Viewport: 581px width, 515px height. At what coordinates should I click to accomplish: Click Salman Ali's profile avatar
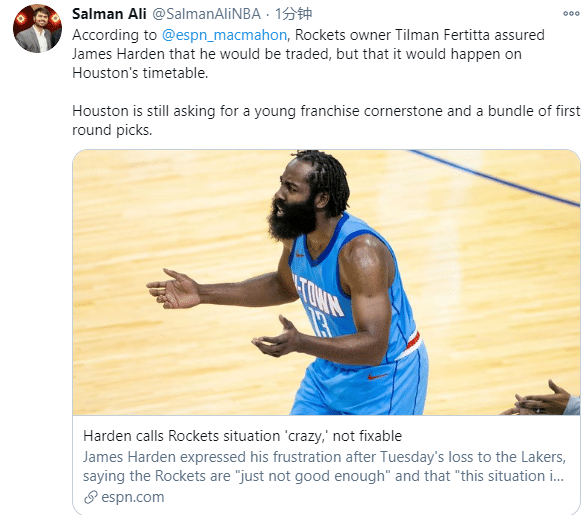point(37,29)
